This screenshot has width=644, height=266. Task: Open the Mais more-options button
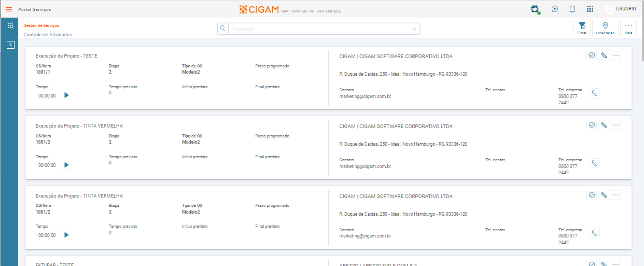click(x=628, y=28)
